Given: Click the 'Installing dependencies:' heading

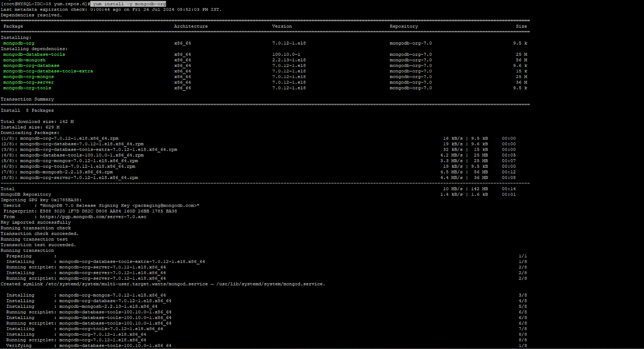Looking at the screenshot, I should pos(34,49).
